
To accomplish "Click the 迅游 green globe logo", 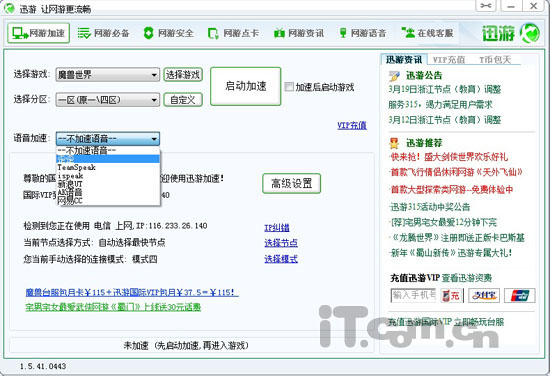I will [x=530, y=33].
